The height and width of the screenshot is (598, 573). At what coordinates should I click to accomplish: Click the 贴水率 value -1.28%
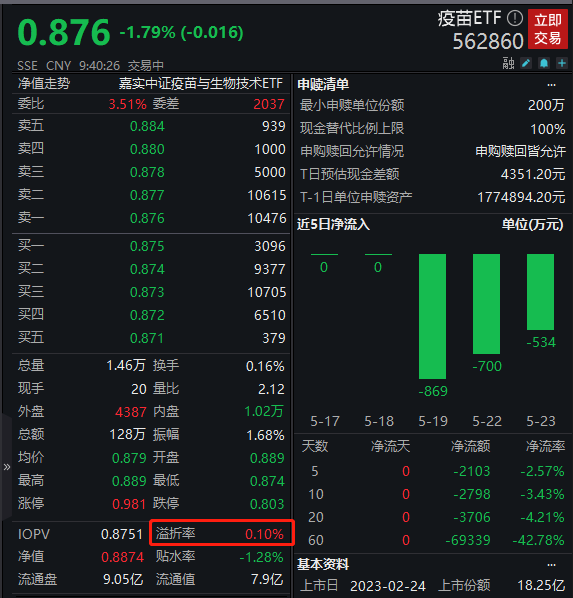[x=262, y=557]
